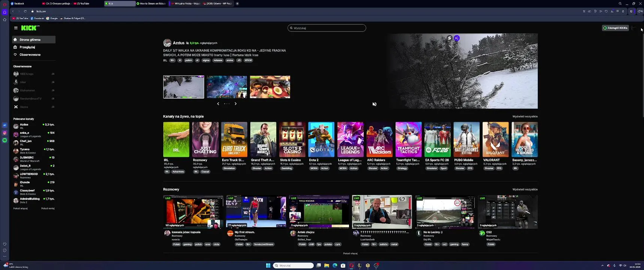
Task: Unmute the featured stream preview
Action: tap(374, 104)
